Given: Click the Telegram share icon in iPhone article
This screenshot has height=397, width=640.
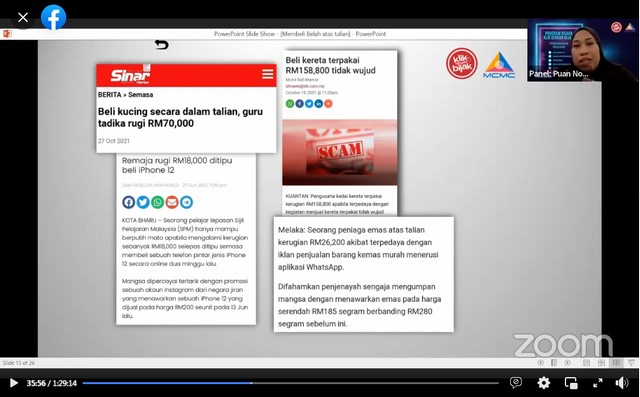Looking at the screenshot, I should (187, 202).
